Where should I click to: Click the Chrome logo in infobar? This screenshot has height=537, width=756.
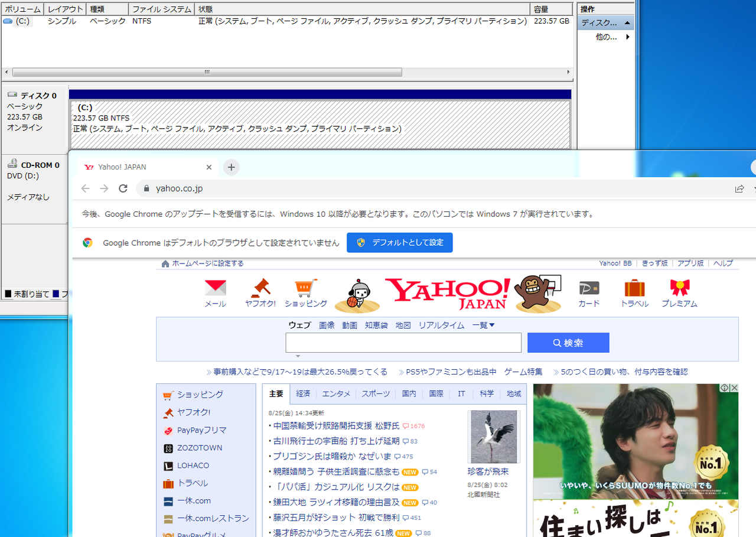87,243
